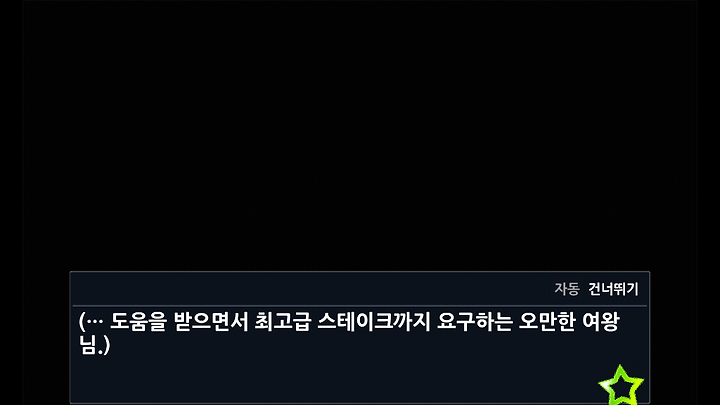Screen dimensions: 720x405
Task: Click the word 최고급 in the dialogue line
Action: click(x=282, y=321)
